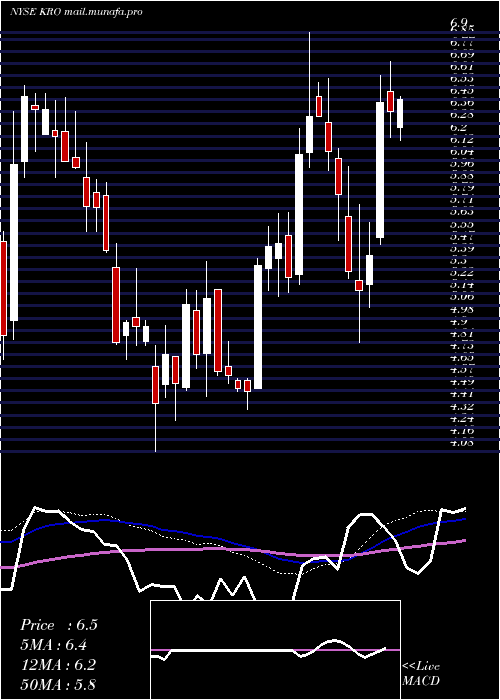The height and width of the screenshot is (700, 500).
Task: Open the MACD inset chart panel
Action: click(x=275, y=650)
